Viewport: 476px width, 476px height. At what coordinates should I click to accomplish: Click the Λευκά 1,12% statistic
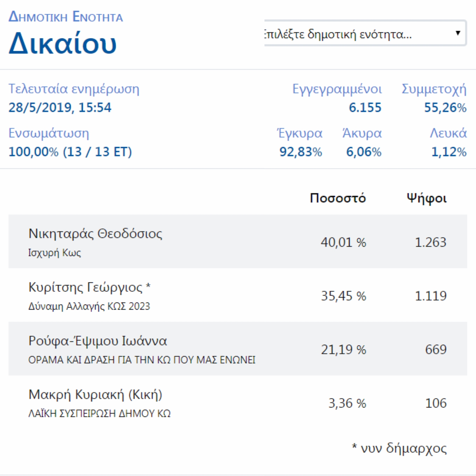click(449, 152)
